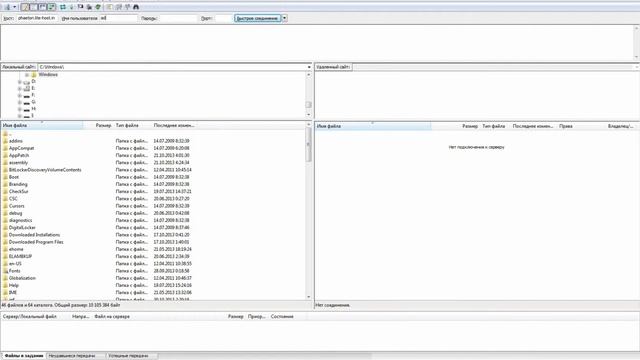Click the Boot folder icon
The height and width of the screenshot is (360, 640).
point(5,177)
